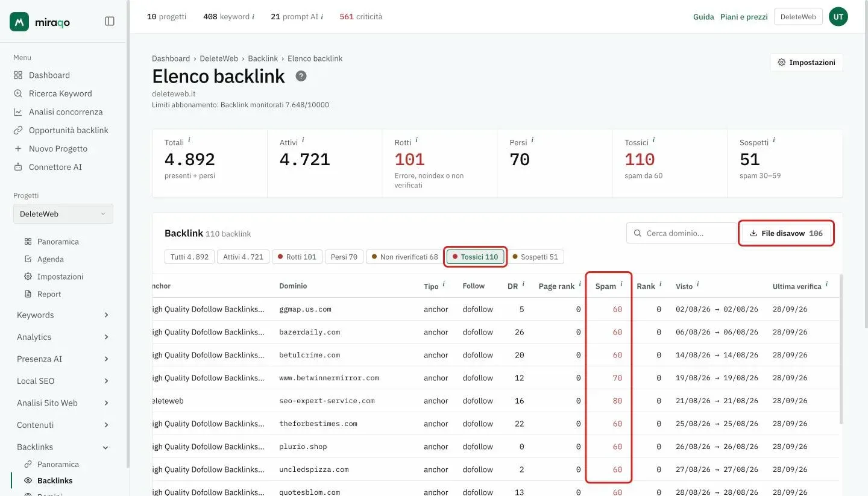The image size is (868, 496).
Task: Expand the Keywords section
Action: point(63,315)
